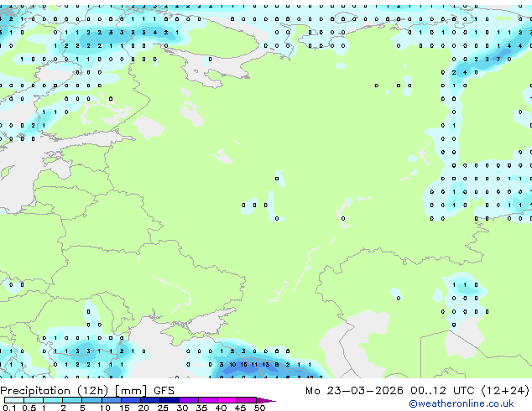The image size is (532, 411).
Task: Click the map precipitation value '7'
Action: pyautogui.click(x=498, y=59)
